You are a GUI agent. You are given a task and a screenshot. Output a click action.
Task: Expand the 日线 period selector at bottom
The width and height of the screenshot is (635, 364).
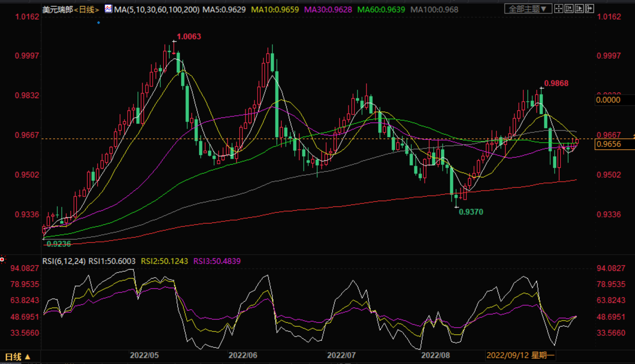[17, 357]
